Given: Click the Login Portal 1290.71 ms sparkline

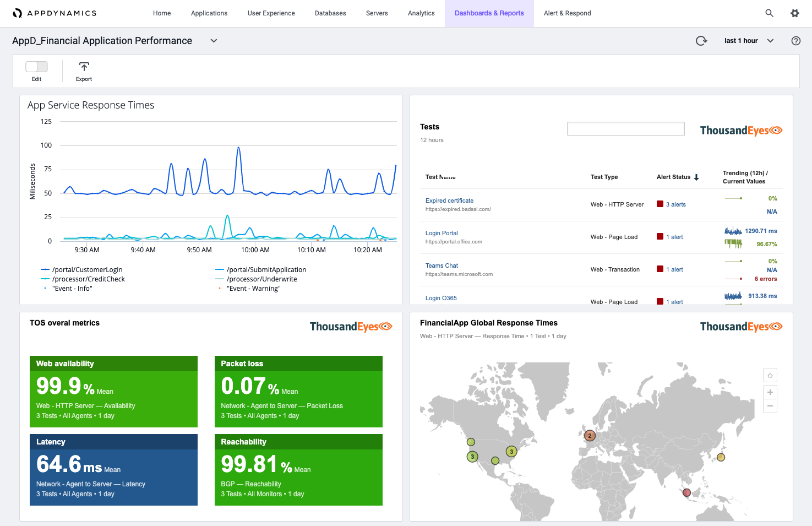Looking at the screenshot, I should coord(733,231).
